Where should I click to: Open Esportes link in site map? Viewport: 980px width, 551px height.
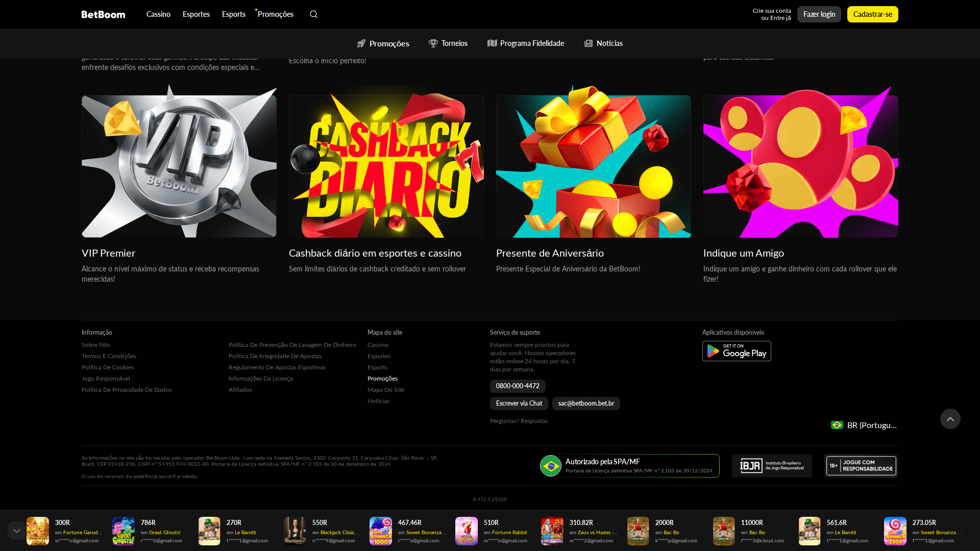click(379, 356)
